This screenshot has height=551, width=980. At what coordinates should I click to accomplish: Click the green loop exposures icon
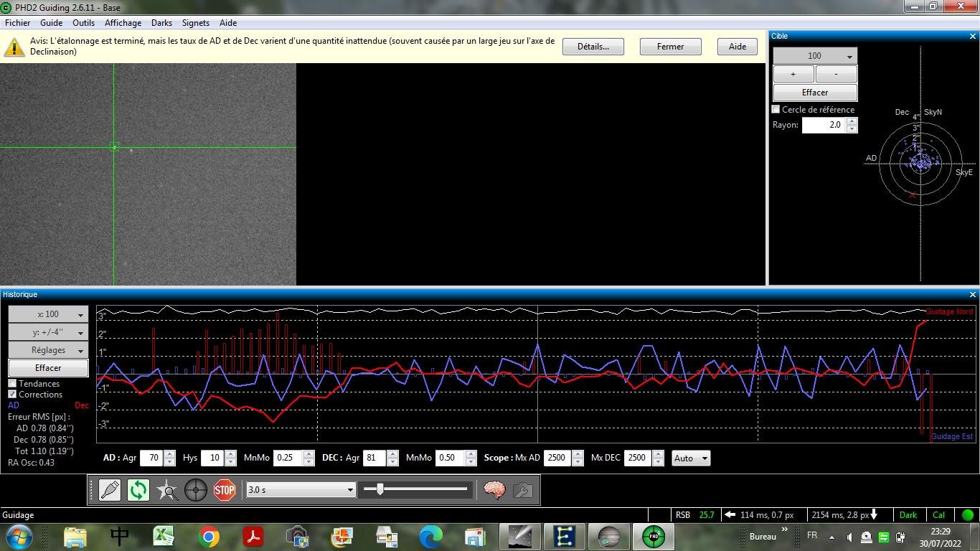tap(138, 490)
